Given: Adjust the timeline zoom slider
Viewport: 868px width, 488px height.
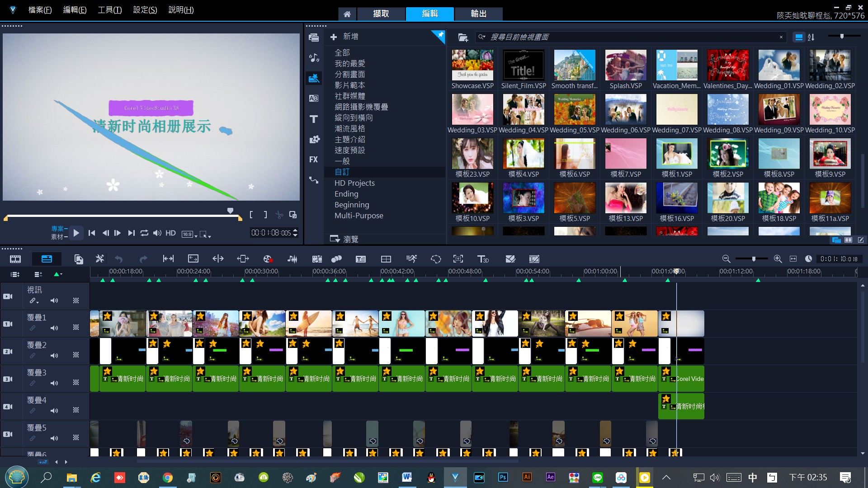Looking at the screenshot, I should 754,259.
